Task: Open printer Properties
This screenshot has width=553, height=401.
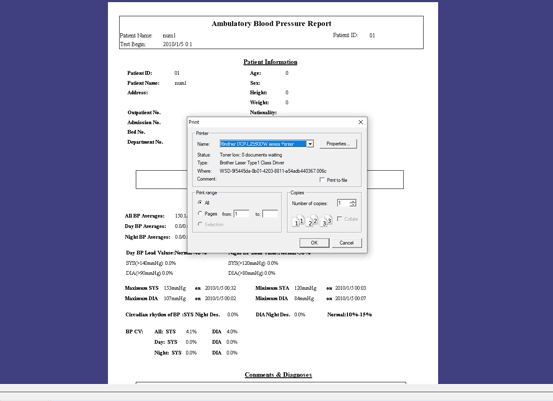Action: coord(338,144)
